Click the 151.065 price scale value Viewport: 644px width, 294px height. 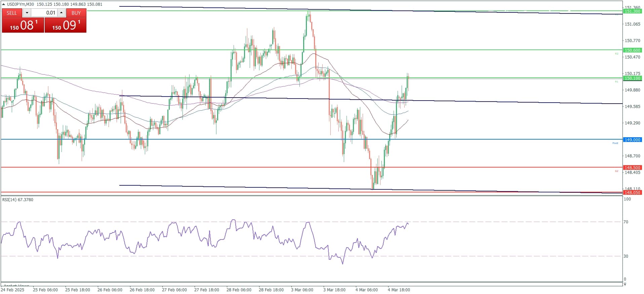[633, 24]
